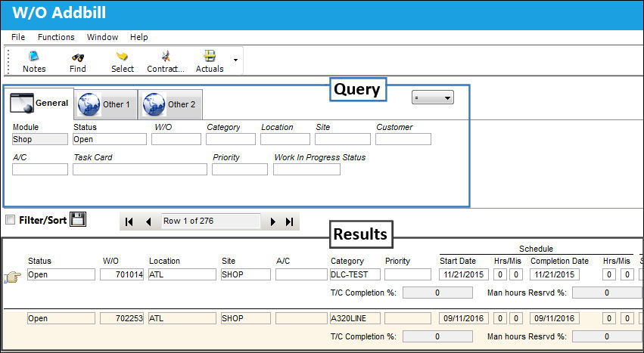Open the Window menu

[102, 37]
